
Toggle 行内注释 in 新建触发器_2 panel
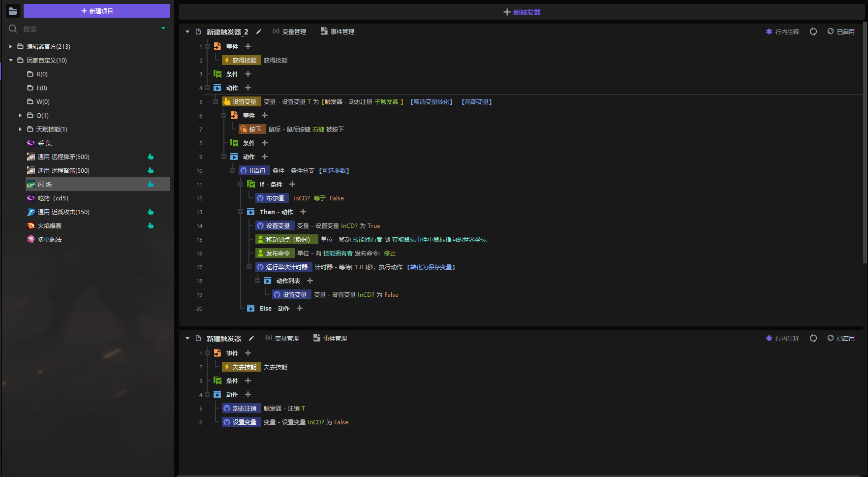(x=782, y=32)
